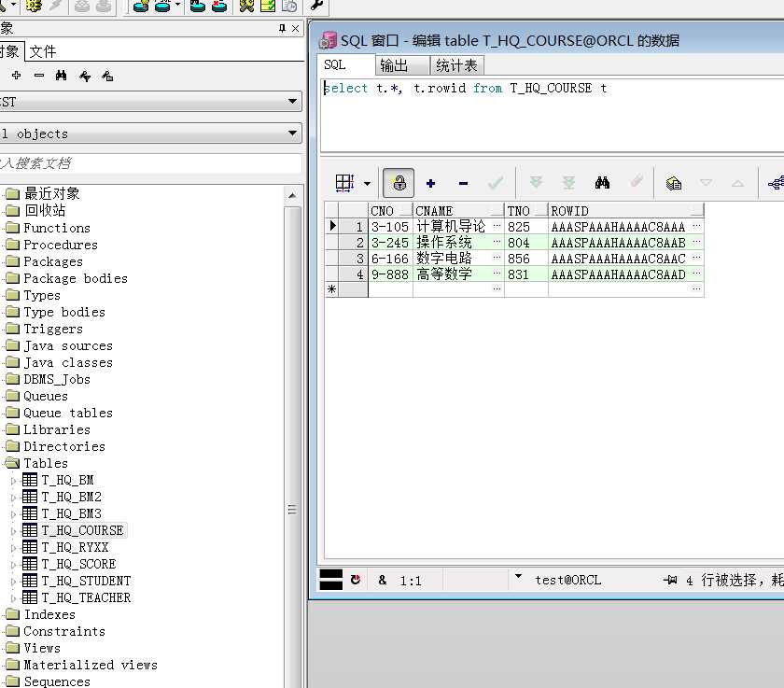Screen dimensions: 784x688
Task: Click the CNO column header
Action: tap(390, 211)
